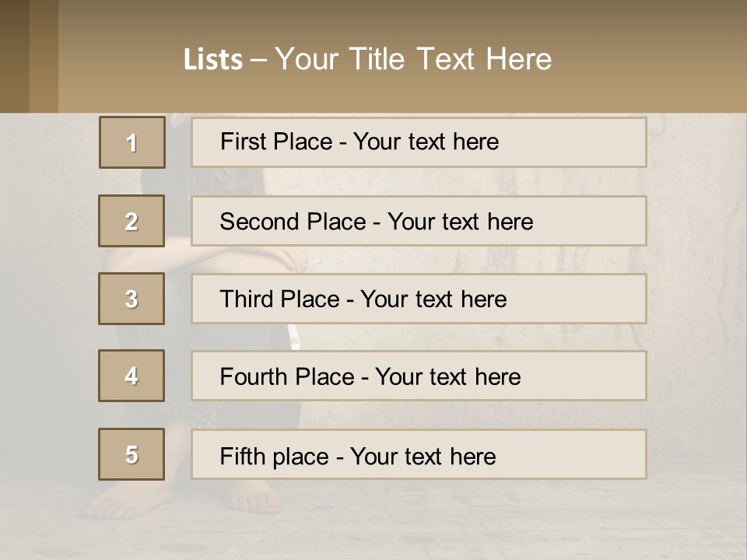Image resolution: width=747 pixels, height=560 pixels.
Task: Click the bold word 'Lists' in title
Action: (x=213, y=60)
